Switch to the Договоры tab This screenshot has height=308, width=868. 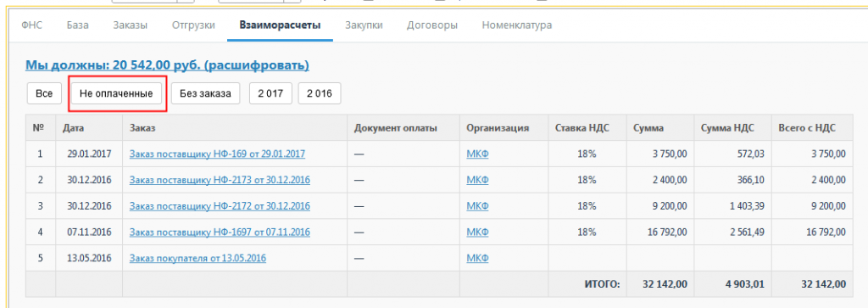(x=432, y=25)
